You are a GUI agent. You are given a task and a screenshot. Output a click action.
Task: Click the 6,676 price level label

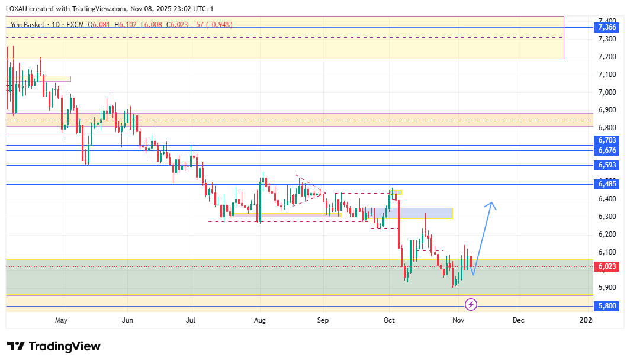tap(607, 150)
